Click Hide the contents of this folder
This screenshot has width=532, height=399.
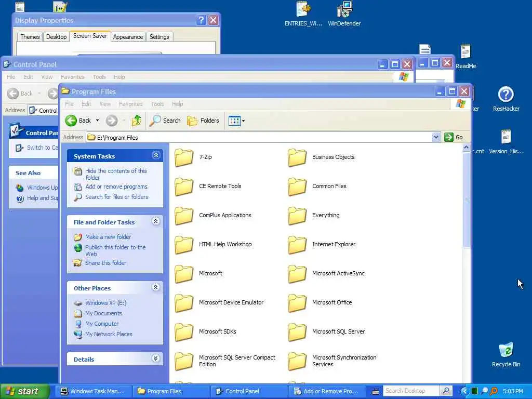pyautogui.click(x=116, y=174)
